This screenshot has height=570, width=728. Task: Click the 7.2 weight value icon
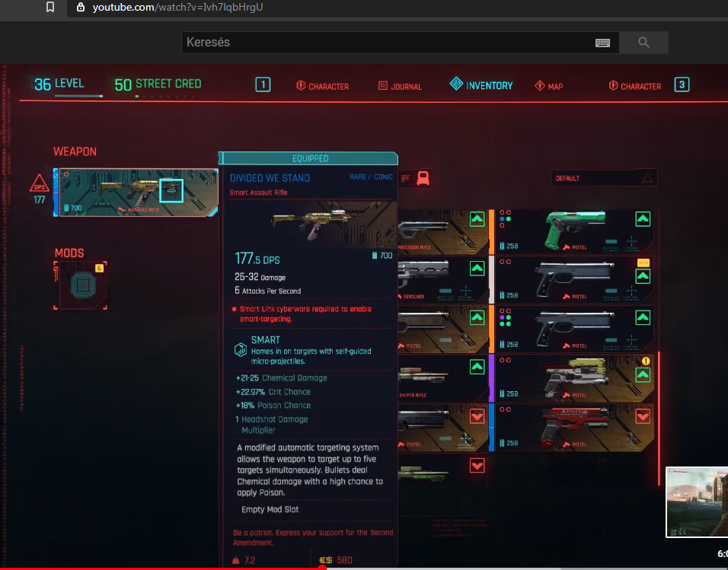pos(236,561)
